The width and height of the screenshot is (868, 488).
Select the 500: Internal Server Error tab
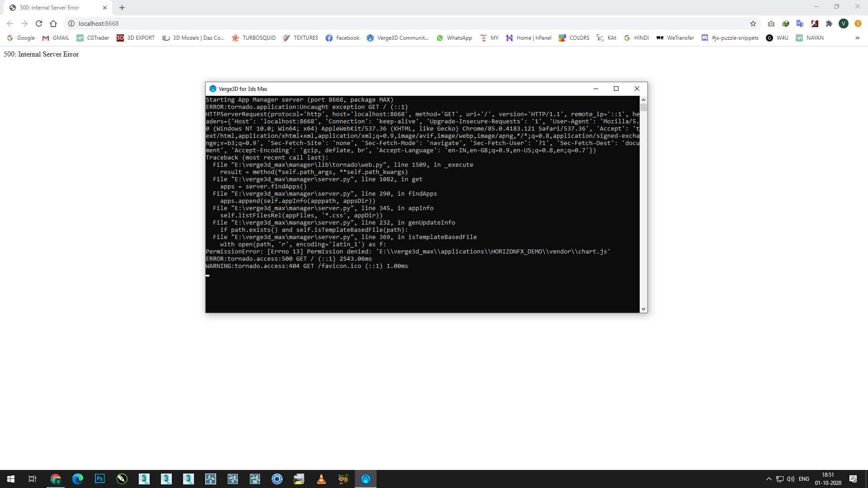(58, 8)
